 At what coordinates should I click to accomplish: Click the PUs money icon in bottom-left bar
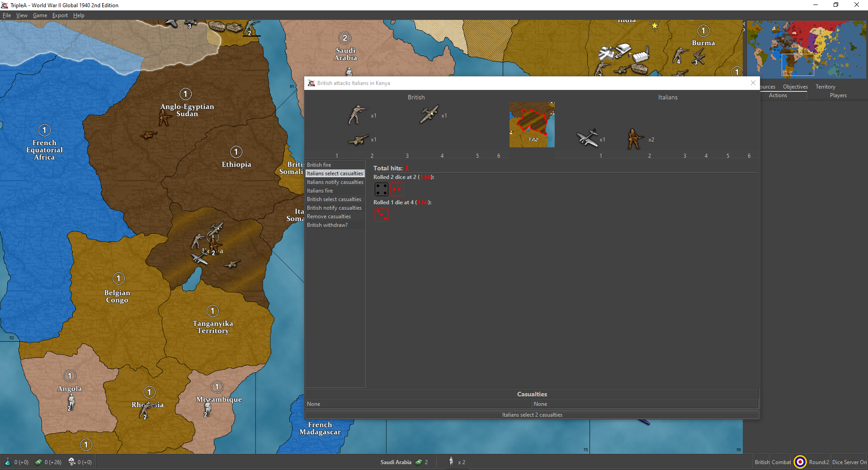(x=38, y=462)
